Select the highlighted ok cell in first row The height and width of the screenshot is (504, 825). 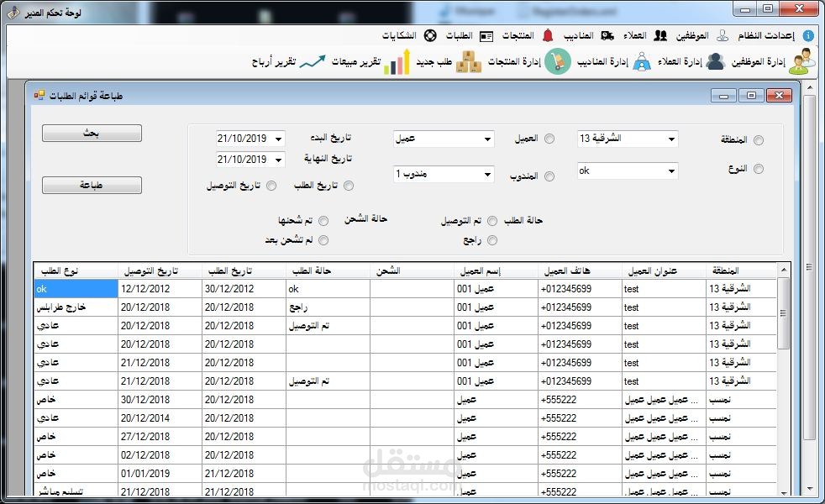click(x=76, y=289)
